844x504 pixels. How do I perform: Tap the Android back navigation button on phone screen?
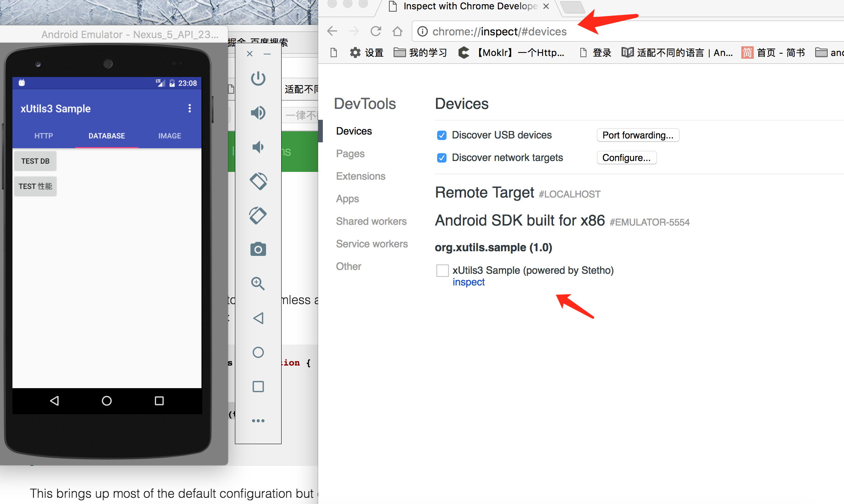point(54,401)
